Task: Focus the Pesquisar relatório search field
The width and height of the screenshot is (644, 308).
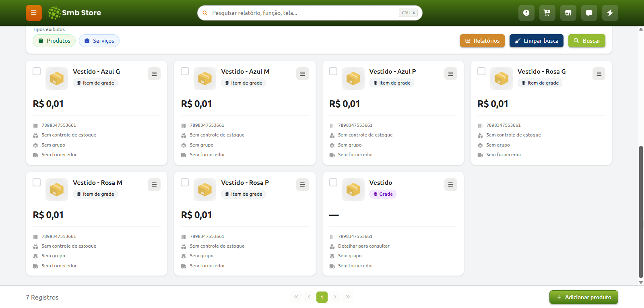Action: (x=310, y=13)
